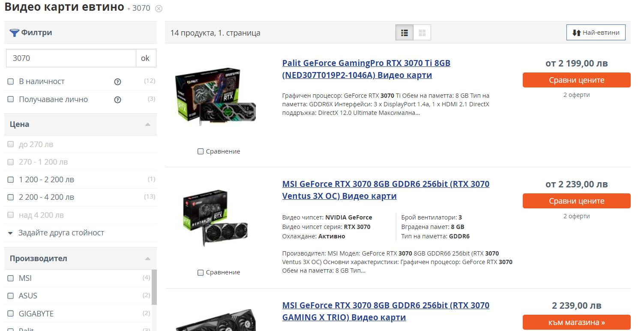Screen dimensions: 644x331
Task: Click the Palit GamingPro product image
Action: 216,96
